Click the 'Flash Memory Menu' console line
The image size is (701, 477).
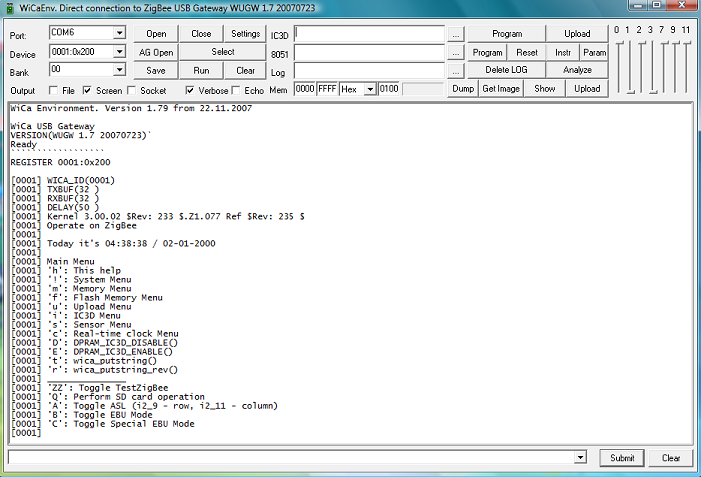tap(118, 297)
